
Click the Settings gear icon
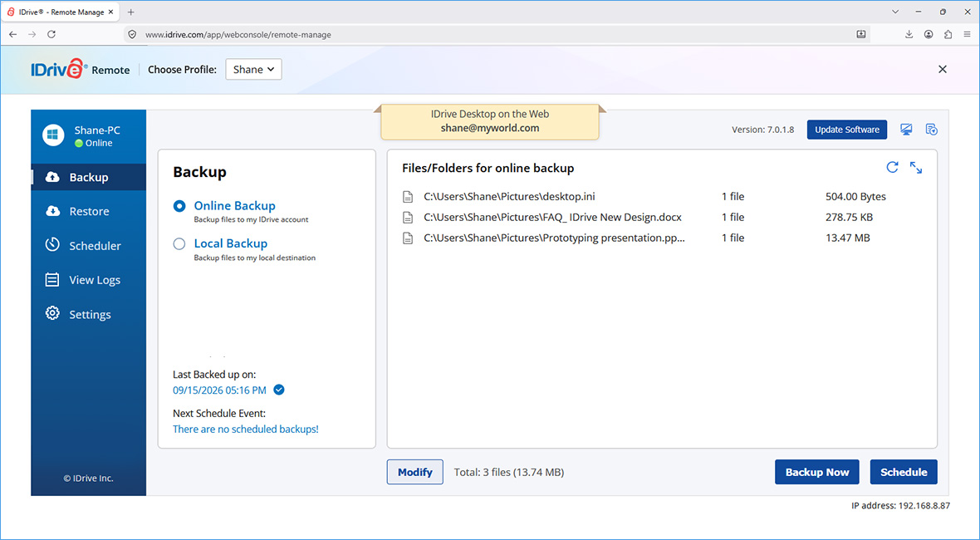[x=52, y=314]
